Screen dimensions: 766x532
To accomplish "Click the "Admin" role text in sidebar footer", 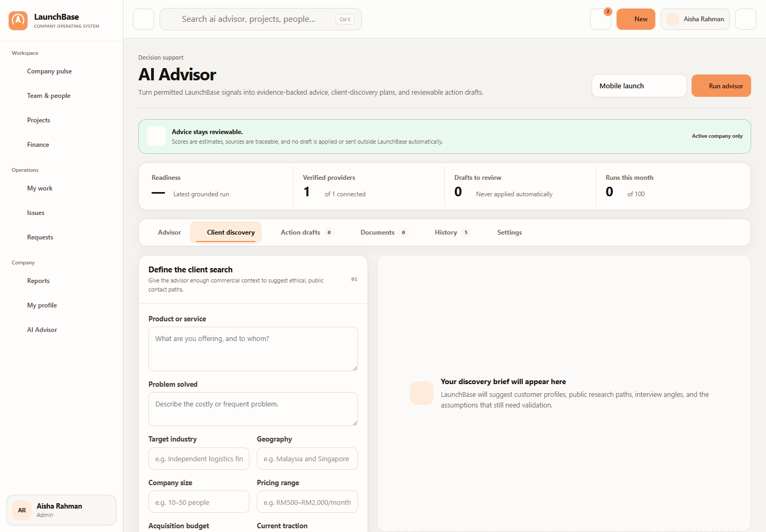I will (x=45, y=515).
